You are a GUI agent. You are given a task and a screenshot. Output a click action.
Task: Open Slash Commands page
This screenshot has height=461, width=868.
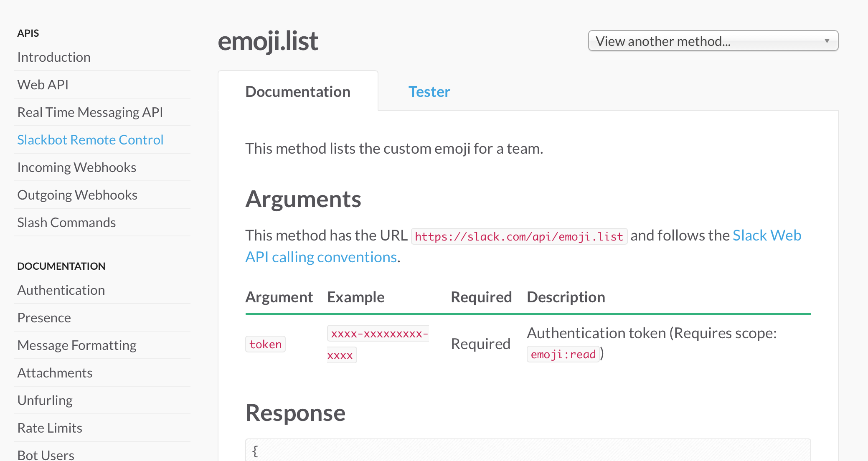(66, 223)
